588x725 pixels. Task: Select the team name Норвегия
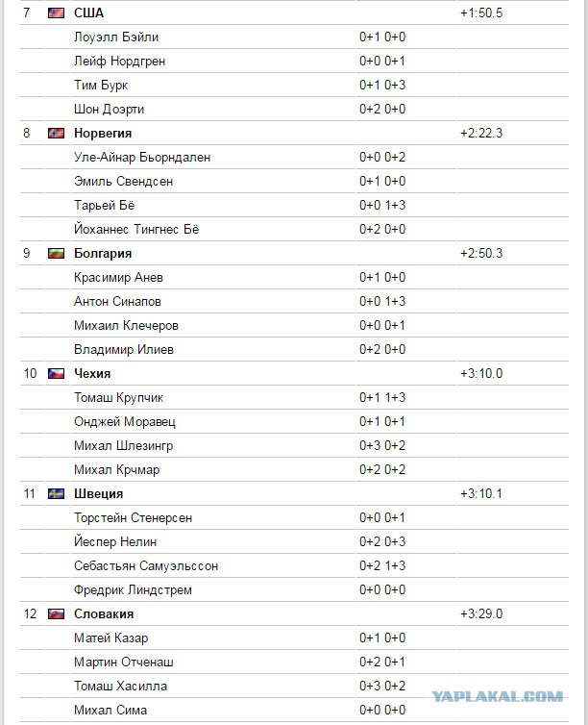(x=103, y=133)
